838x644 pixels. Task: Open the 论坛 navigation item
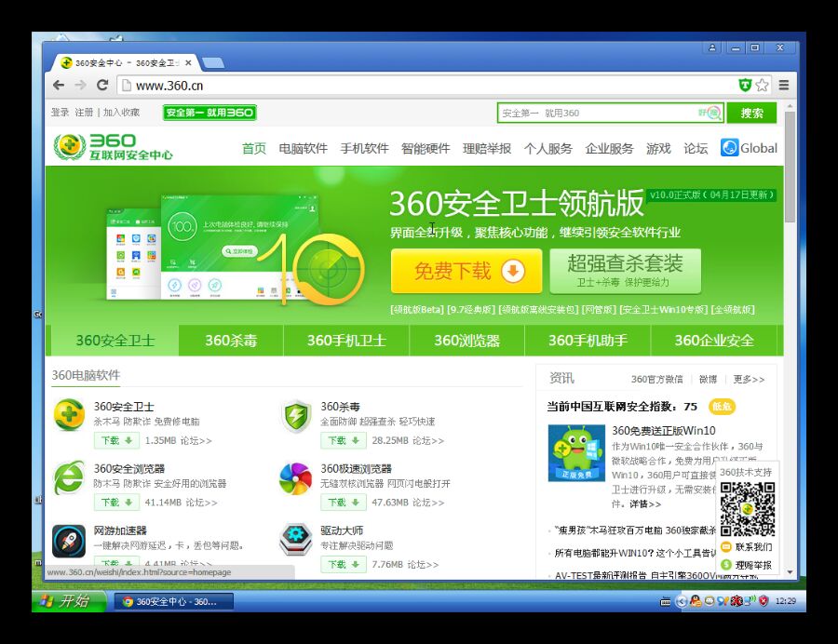pyautogui.click(x=696, y=149)
